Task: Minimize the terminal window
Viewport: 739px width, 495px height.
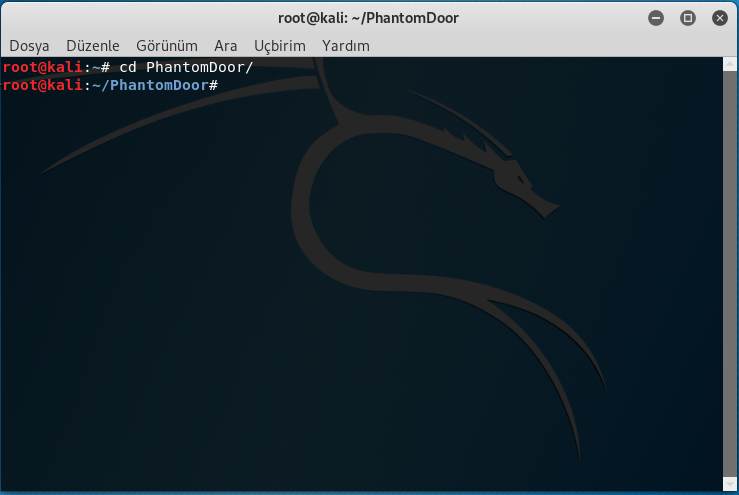Action: click(656, 18)
